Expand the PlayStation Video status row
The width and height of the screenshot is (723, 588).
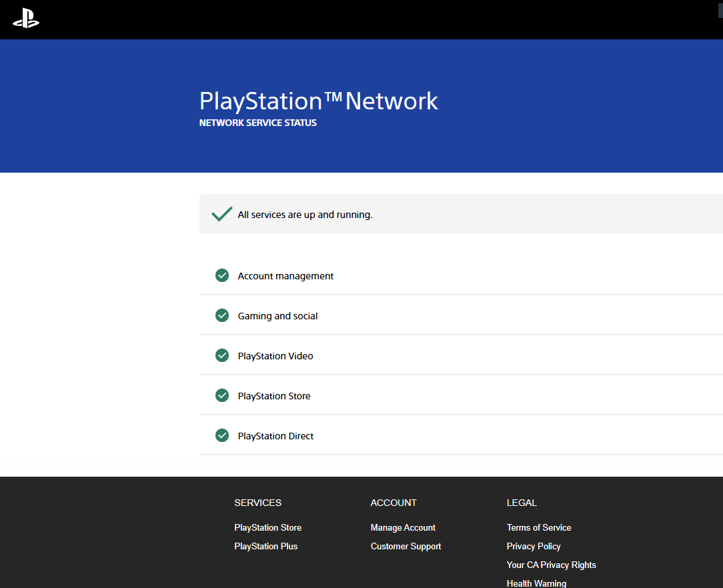(x=461, y=356)
